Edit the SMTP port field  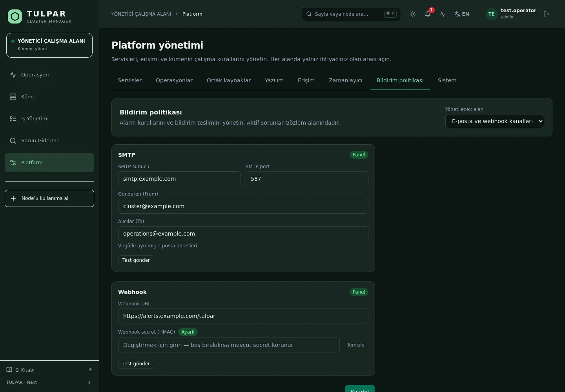point(307,179)
